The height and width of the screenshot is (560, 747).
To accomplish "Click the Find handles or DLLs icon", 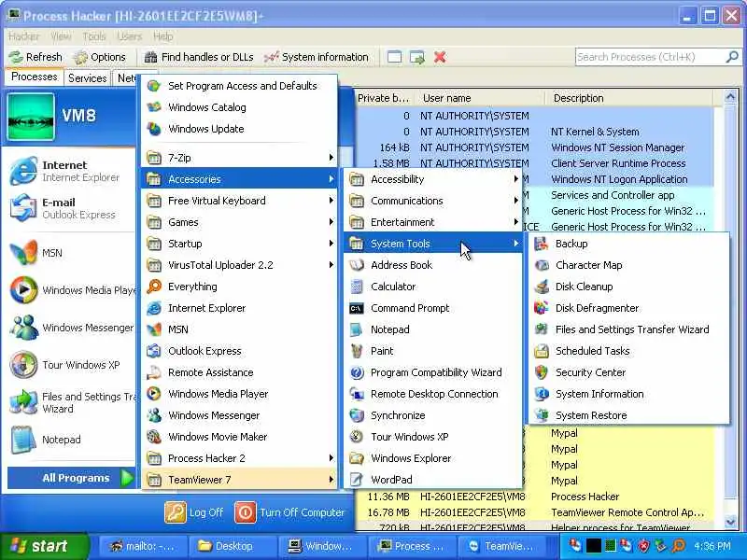I will click(150, 57).
